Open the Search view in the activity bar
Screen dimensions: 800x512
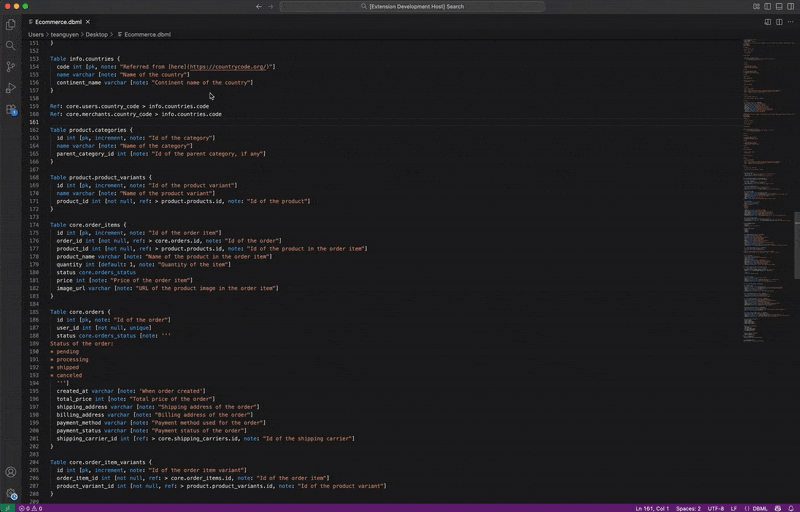point(10,46)
